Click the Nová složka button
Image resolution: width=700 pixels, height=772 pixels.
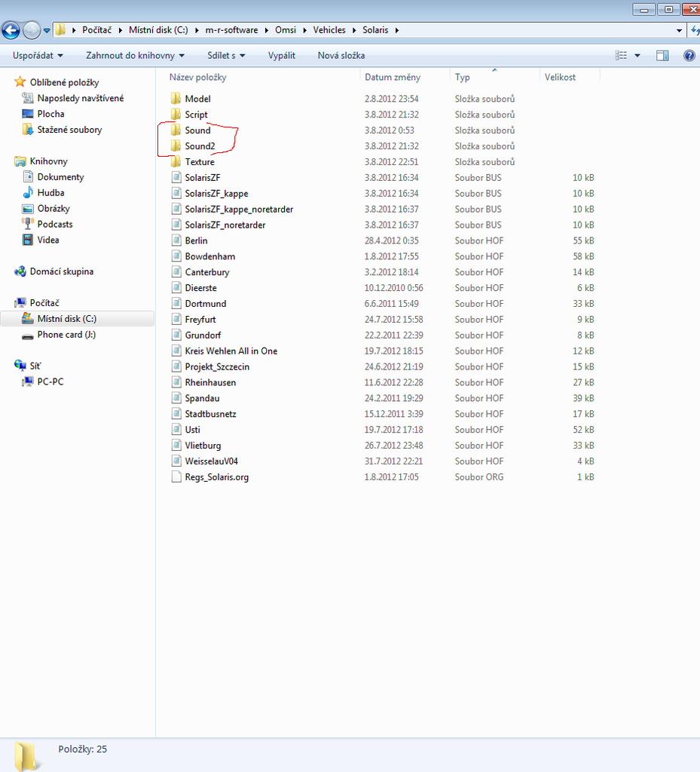click(x=341, y=56)
